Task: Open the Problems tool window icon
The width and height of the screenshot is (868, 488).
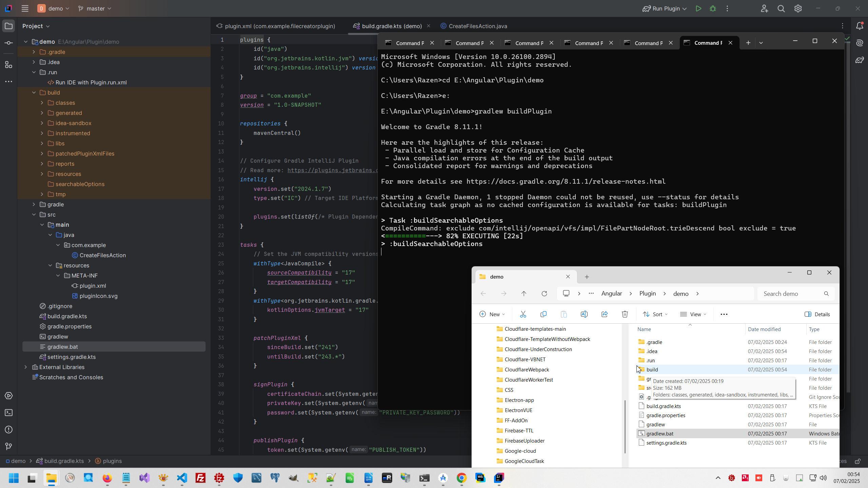Action: (x=9, y=430)
